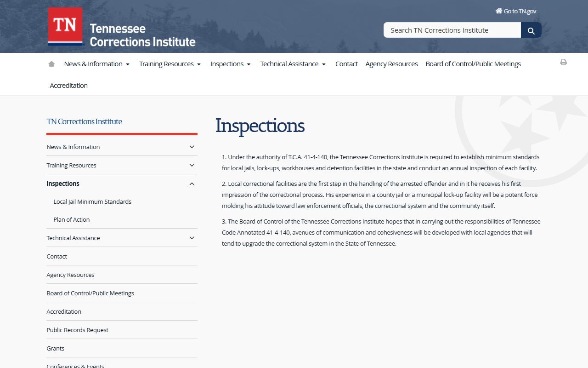Image resolution: width=588 pixels, height=368 pixels.
Task: Expand Technical Assistance sidebar chevron
Action: [x=192, y=238]
